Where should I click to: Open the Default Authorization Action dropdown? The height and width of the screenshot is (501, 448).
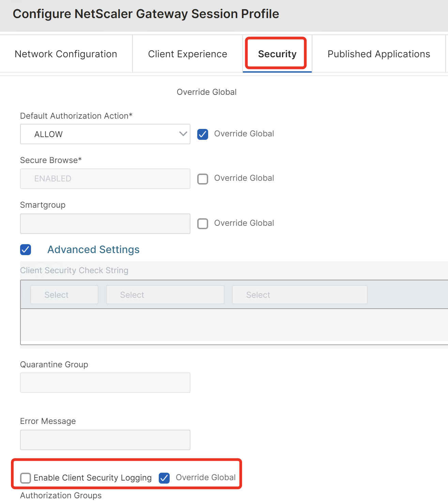pyautogui.click(x=105, y=134)
